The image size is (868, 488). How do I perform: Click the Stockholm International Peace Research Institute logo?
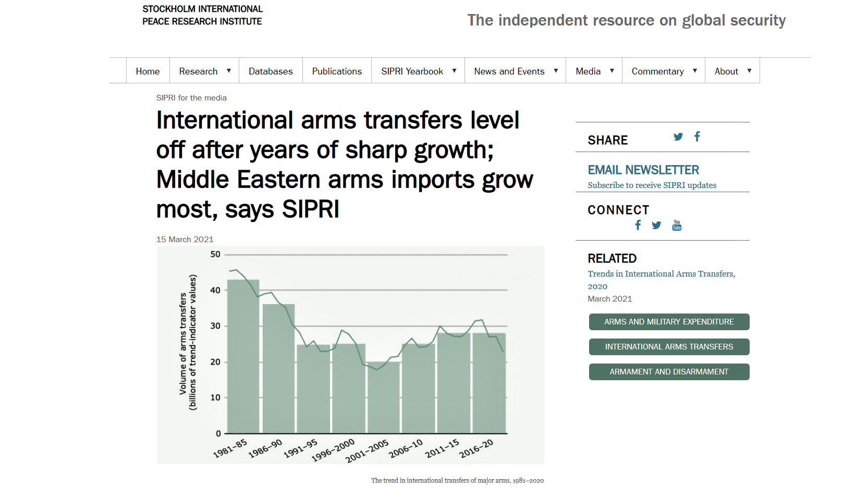(203, 15)
